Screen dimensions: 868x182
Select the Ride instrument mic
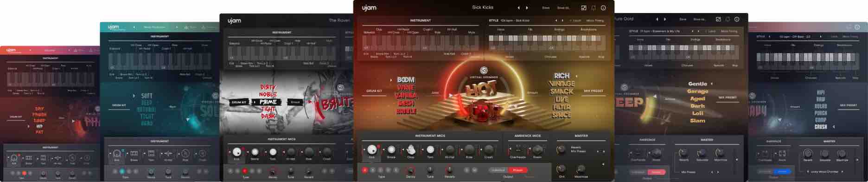469,149
